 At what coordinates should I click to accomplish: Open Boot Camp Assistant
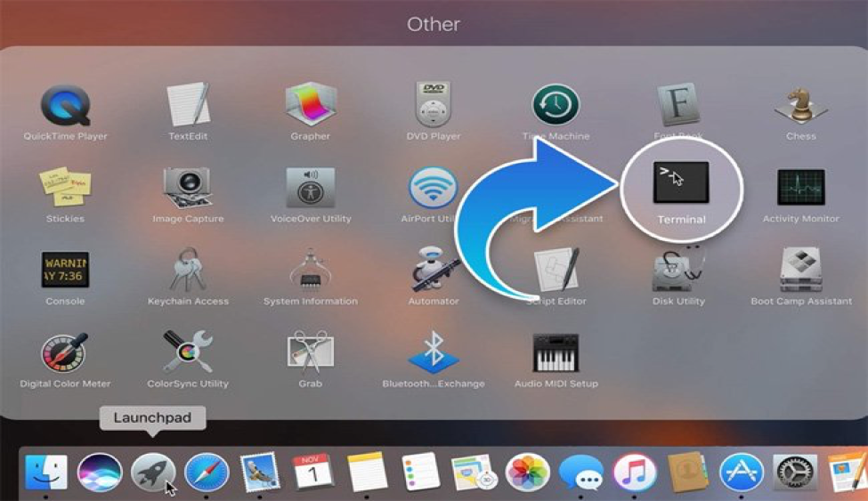coord(801,270)
